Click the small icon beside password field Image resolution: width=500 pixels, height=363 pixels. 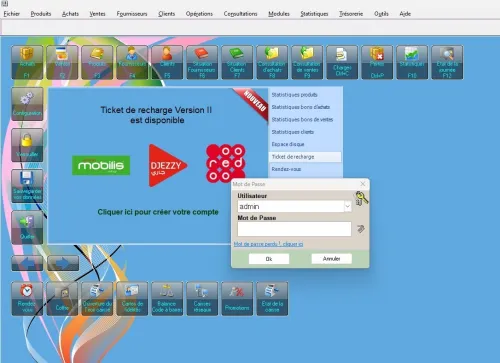point(361,229)
